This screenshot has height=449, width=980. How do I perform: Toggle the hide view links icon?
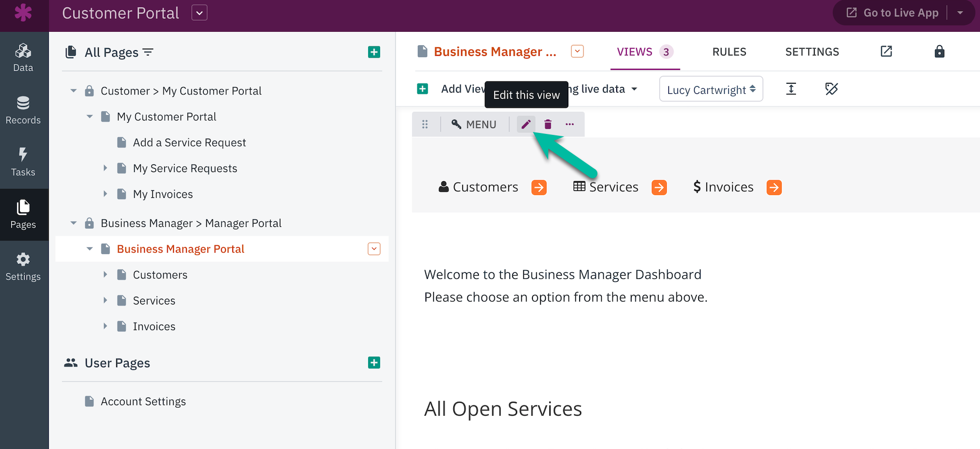coord(831,89)
